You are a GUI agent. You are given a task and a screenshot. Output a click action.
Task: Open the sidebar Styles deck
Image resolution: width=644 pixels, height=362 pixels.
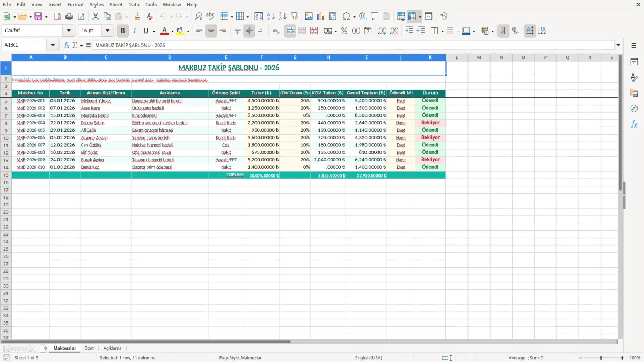click(634, 78)
